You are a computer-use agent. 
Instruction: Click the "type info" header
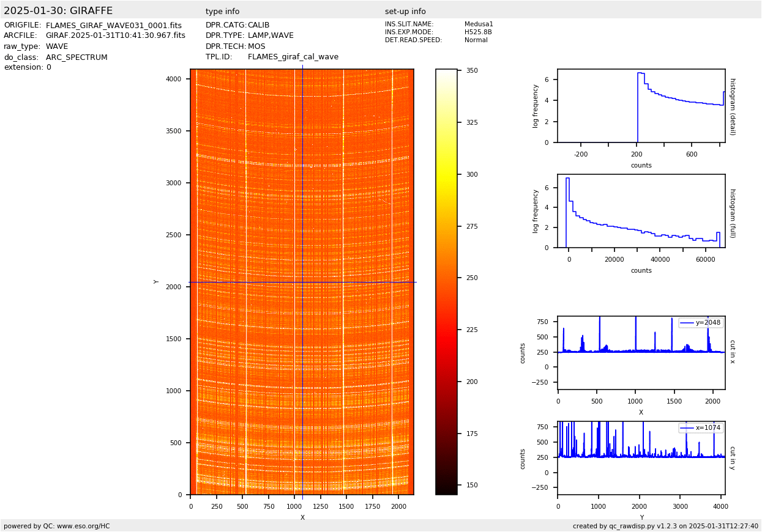[222, 12]
